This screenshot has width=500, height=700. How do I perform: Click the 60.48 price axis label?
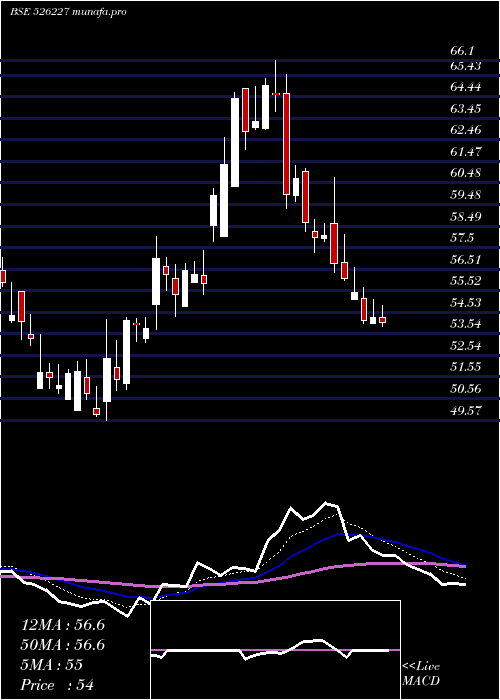[466, 173]
